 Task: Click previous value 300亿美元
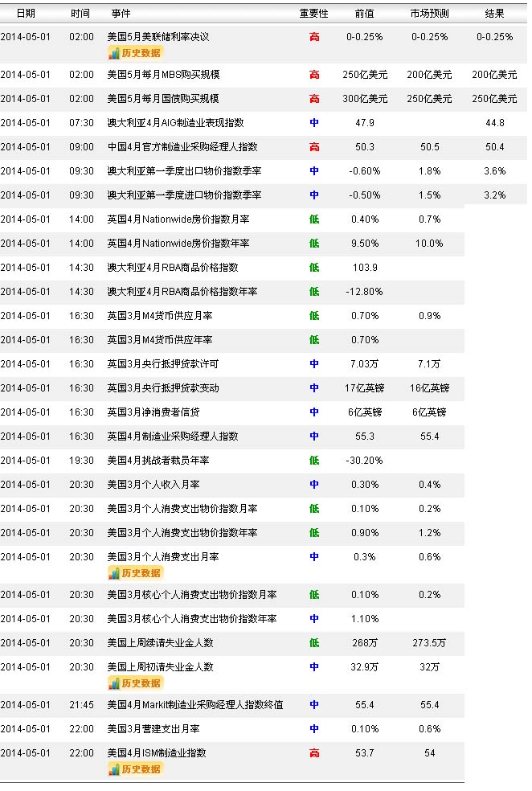click(365, 98)
